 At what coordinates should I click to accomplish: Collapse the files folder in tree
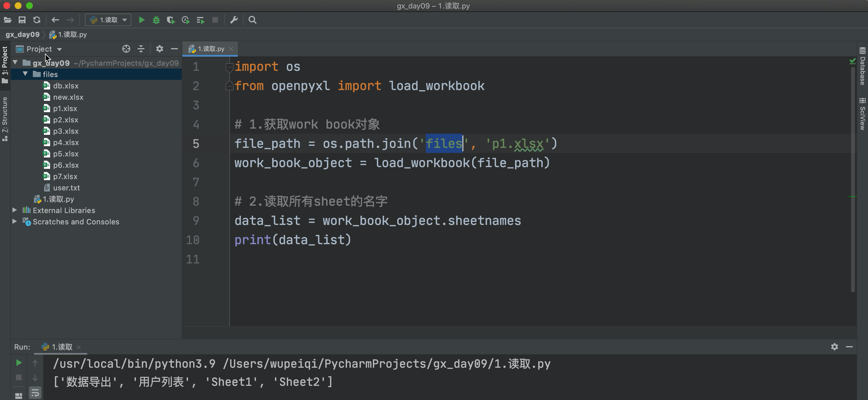pyautogui.click(x=25, y=74)
